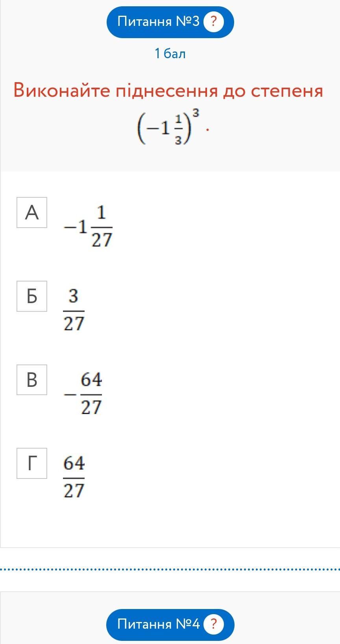
Task: Select the Питання №3 label
Action: pos(159,22)
